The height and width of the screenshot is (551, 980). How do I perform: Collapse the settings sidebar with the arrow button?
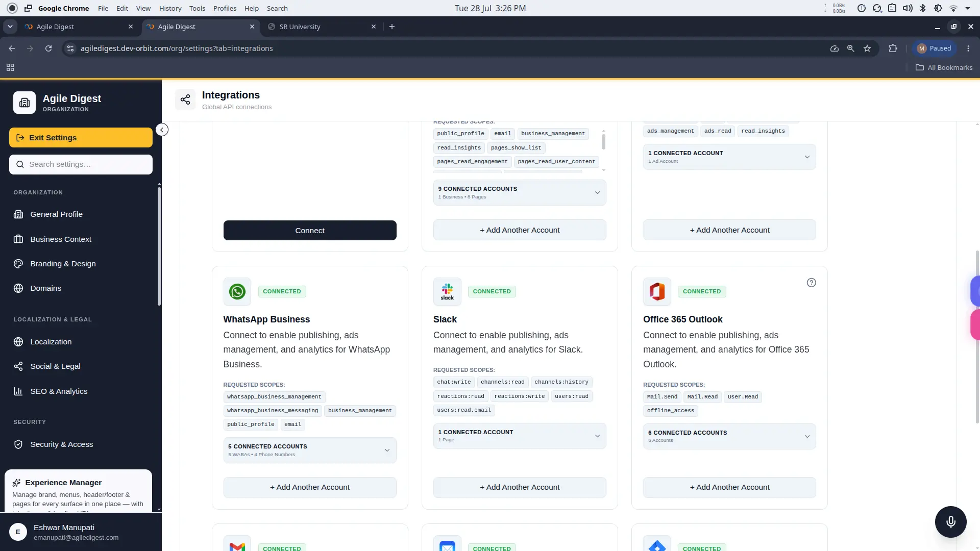click(x=162, y=130)
